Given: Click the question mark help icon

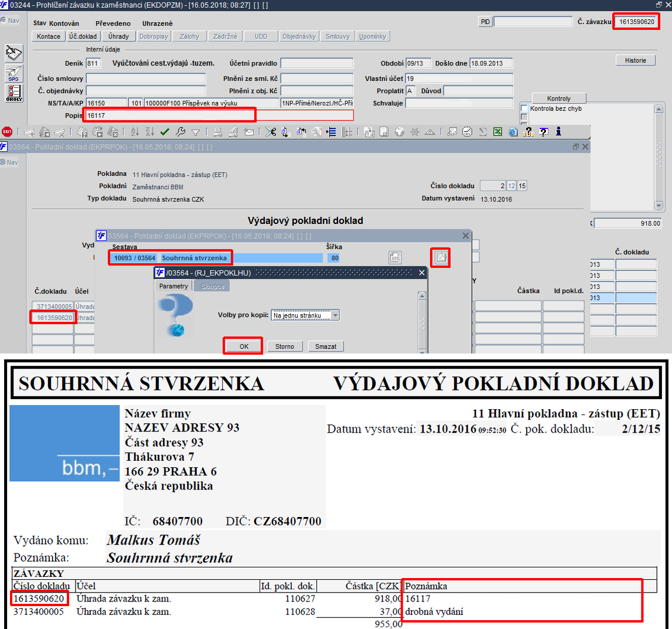Looking at the screenshot, I should click(x=528, y=132).
